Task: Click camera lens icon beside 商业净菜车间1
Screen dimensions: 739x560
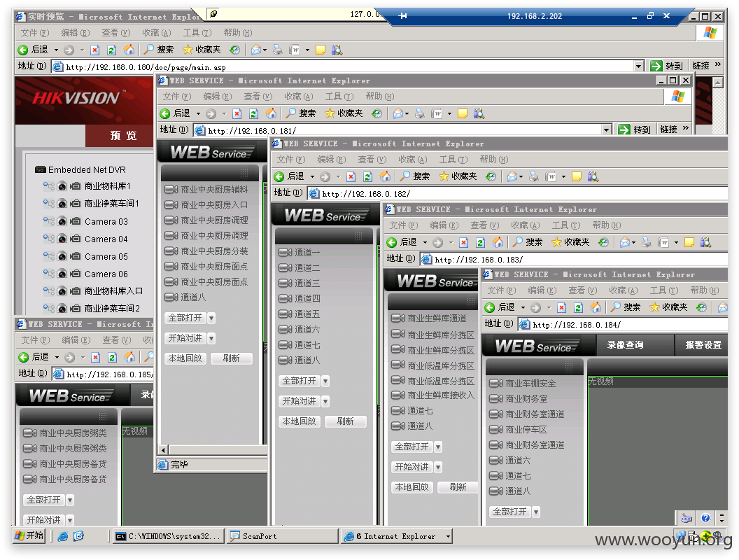Action: (62, 204)
